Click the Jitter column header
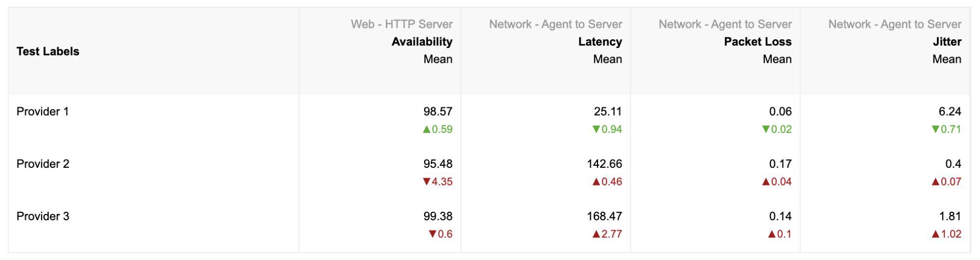980x260 pixels. point(947,42)
